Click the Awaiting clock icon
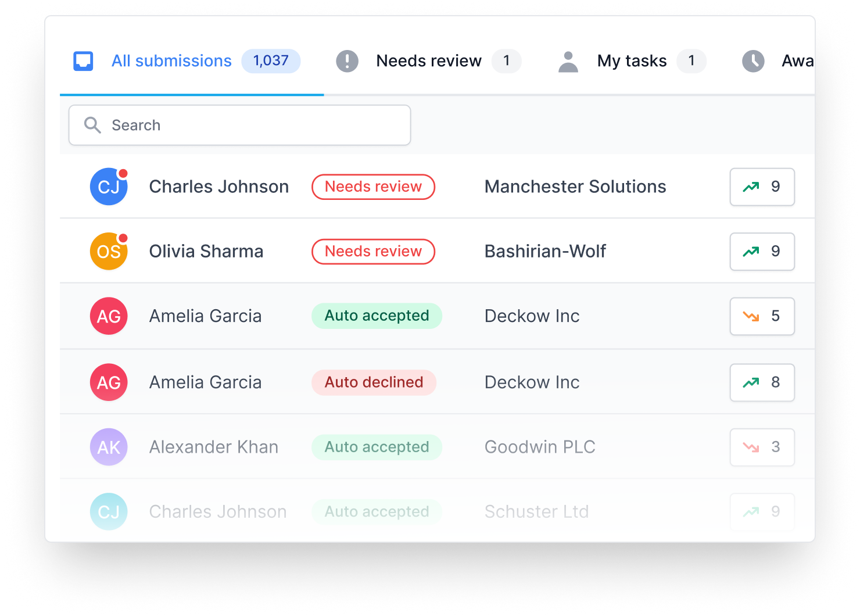Viewport: 860px width, 616px height. point(752,61)
